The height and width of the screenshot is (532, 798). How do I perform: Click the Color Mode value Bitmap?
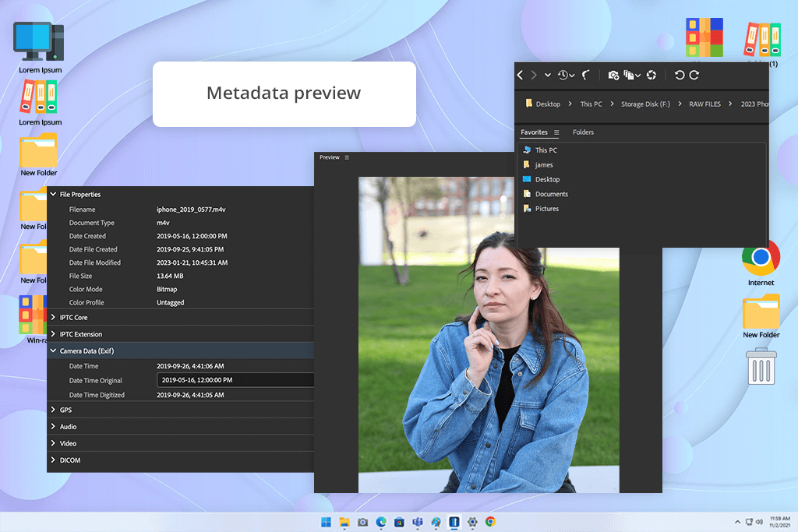coord(167,290)
